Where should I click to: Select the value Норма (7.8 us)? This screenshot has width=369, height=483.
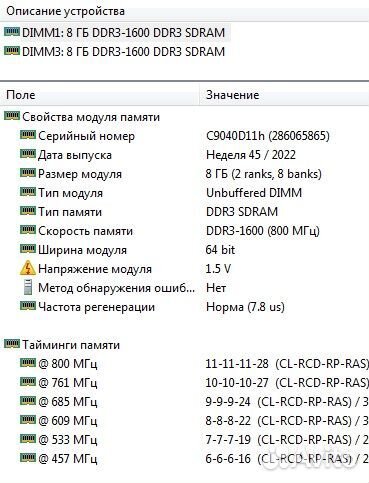coord(245,307)
